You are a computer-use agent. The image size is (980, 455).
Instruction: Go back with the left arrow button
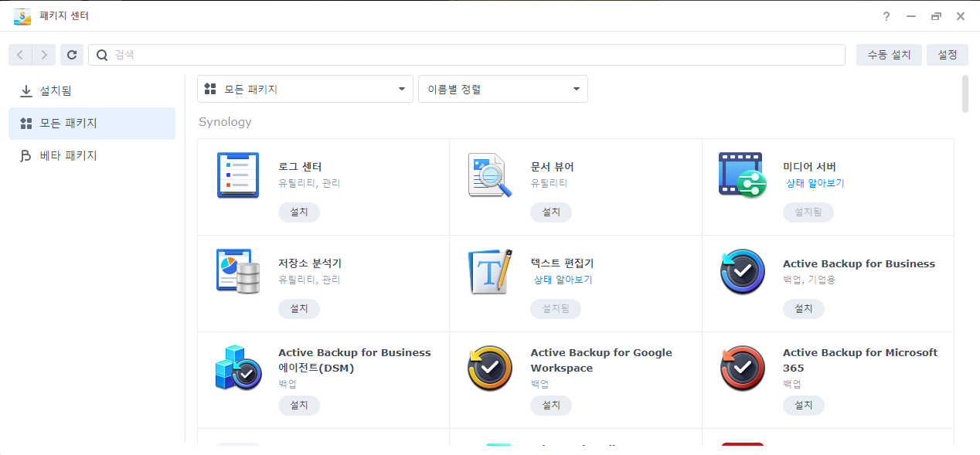click(20, 55)
